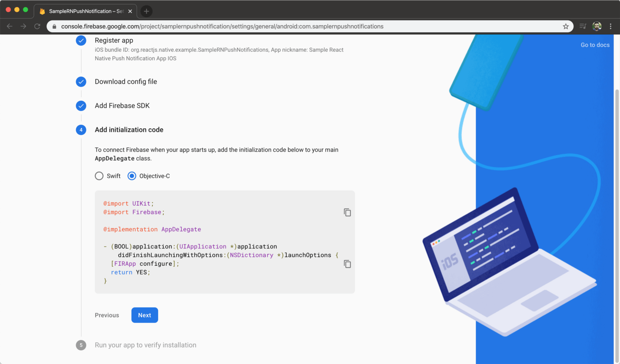Viewport: 620px width, 364px height.
Task: Switch to the SampleRNPushNotification browser tab
Action: (x=85, y=11)
